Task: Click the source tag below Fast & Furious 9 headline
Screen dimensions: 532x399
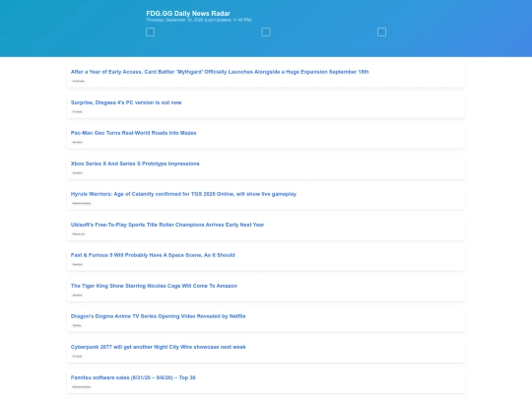Action: point(77,264)
